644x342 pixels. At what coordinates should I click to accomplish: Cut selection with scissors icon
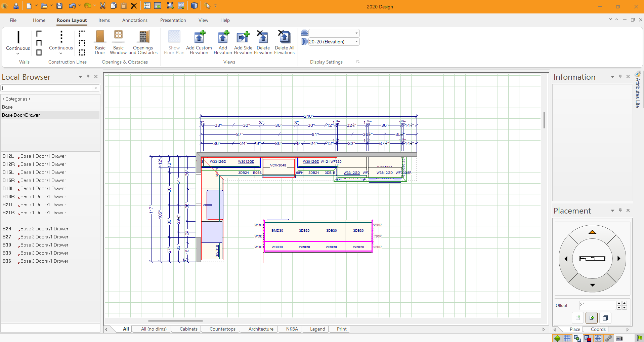[x=103, y=6]
